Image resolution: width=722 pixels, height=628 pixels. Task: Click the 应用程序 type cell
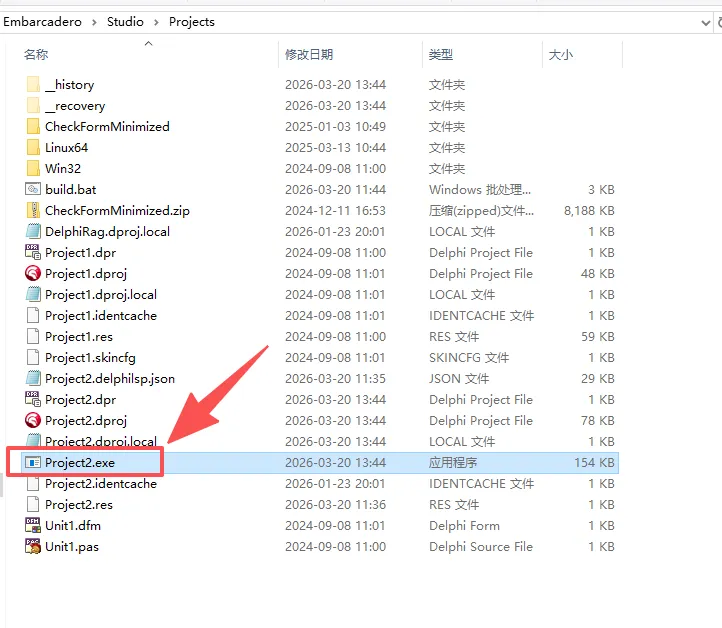click(453, 462)
